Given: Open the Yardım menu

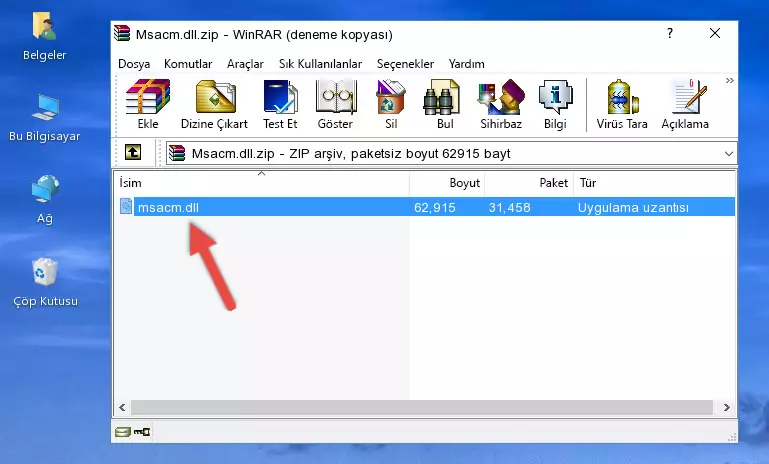Looking at the screenshot, I should [x=466, y=64].
